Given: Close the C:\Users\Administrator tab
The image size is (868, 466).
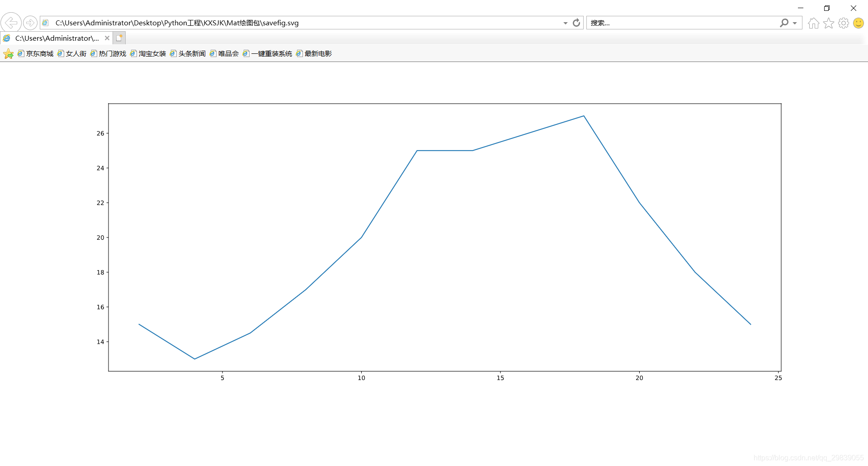Looking at the screenshot, I should pos(107,38).
